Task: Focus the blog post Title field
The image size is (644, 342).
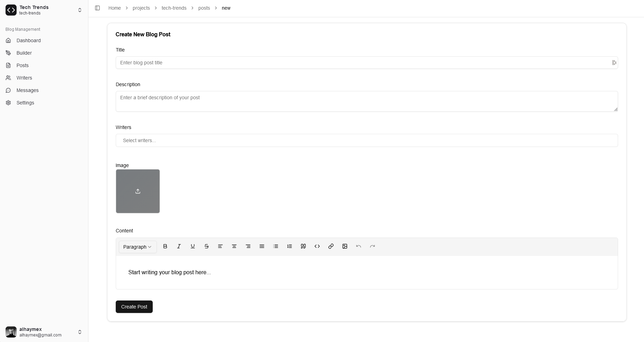Action: pos(367,63)
